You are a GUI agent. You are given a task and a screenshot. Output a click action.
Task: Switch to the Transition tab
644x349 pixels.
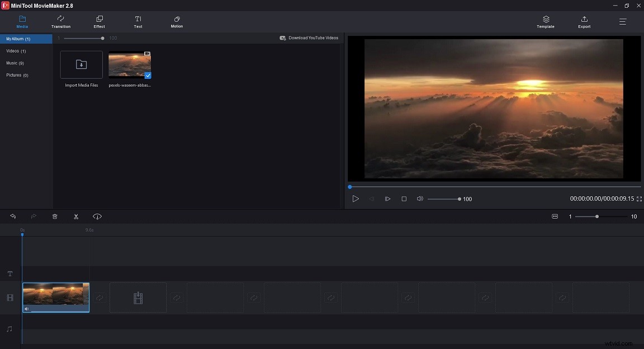[x=60, y=22]
